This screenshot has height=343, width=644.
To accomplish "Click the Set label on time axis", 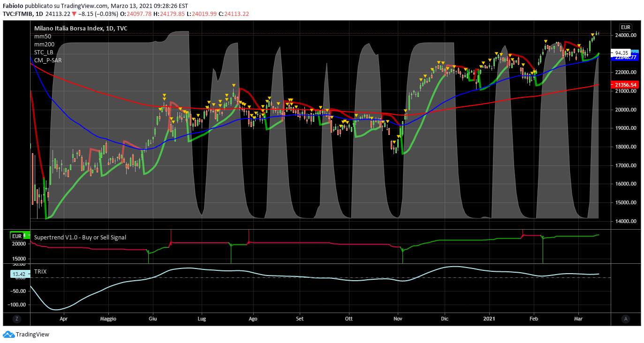I will (300, 319).
